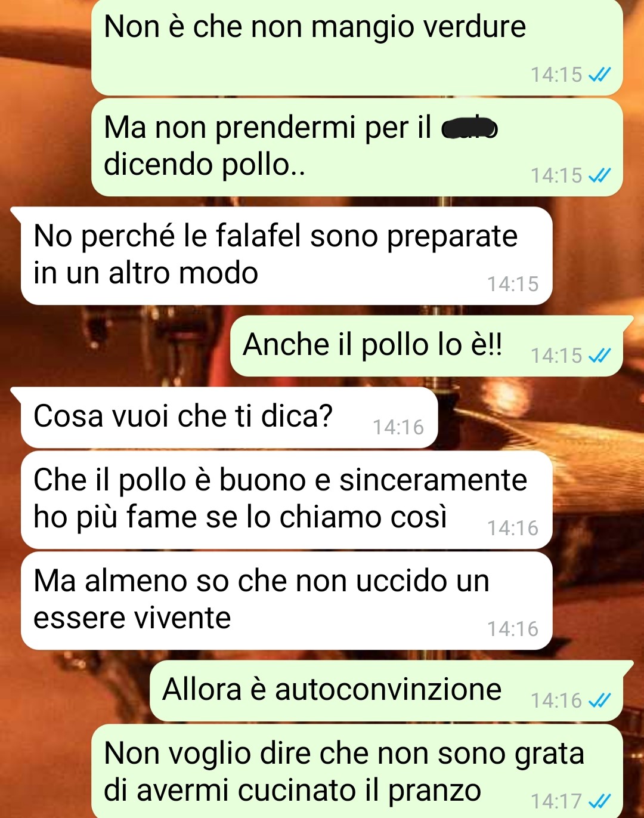
Task: Tap read-receipt checkmarks on 'Non è che non mangio verdure'
Action: click(599, 75)
